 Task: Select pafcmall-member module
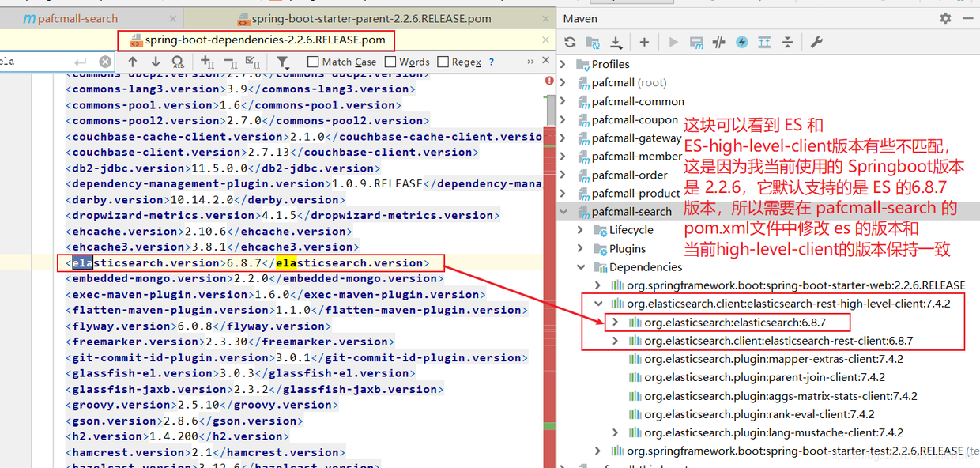(x=637, y=157)
